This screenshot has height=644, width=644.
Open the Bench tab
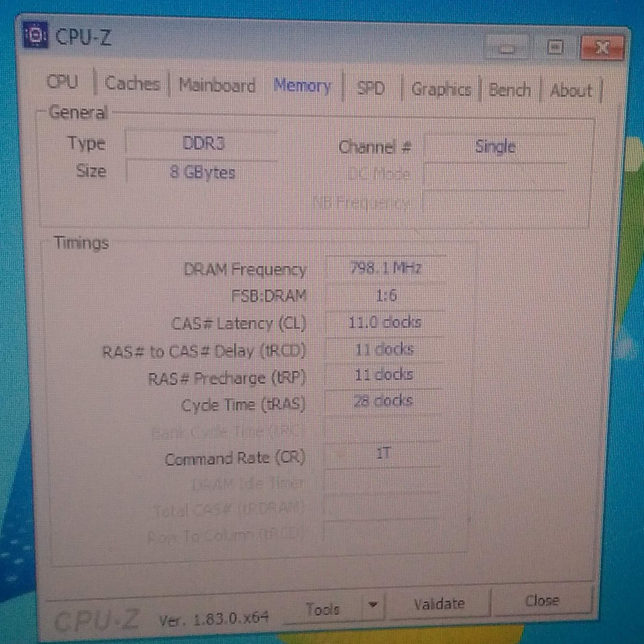(510, 91)
